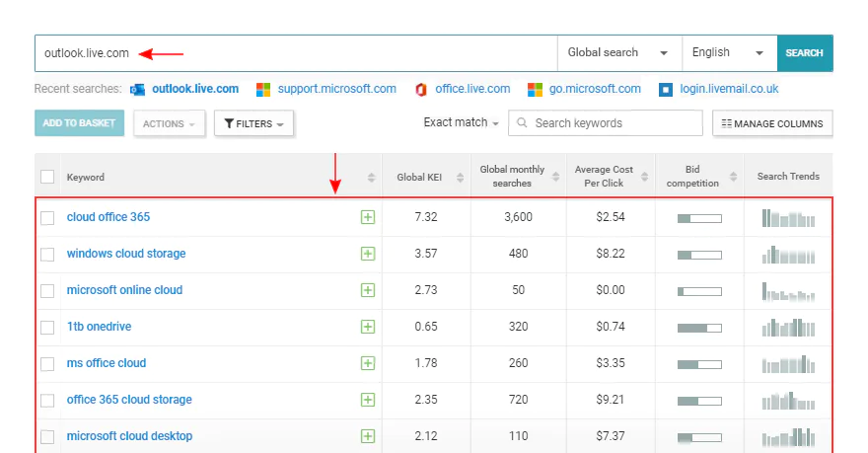Click green plus icon for 'windows cloud storage'
The height and width of the screenshot is (453, 868).
368,254
